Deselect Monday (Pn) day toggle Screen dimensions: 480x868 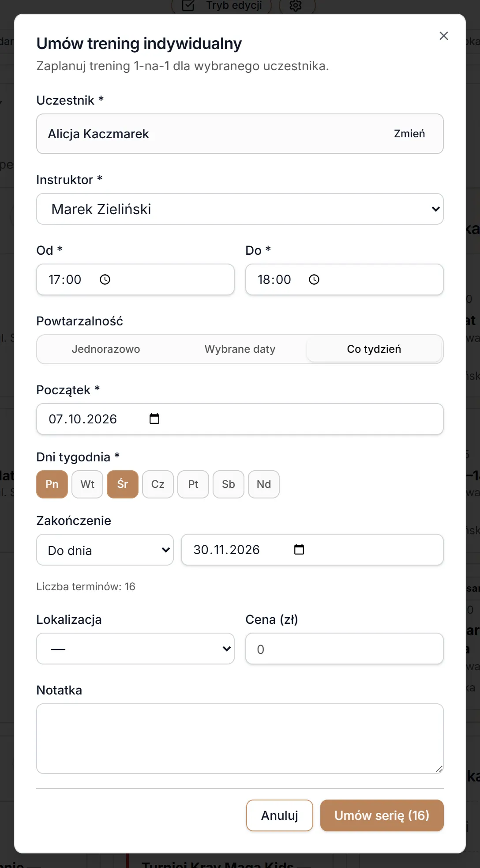tap(52, 484)
